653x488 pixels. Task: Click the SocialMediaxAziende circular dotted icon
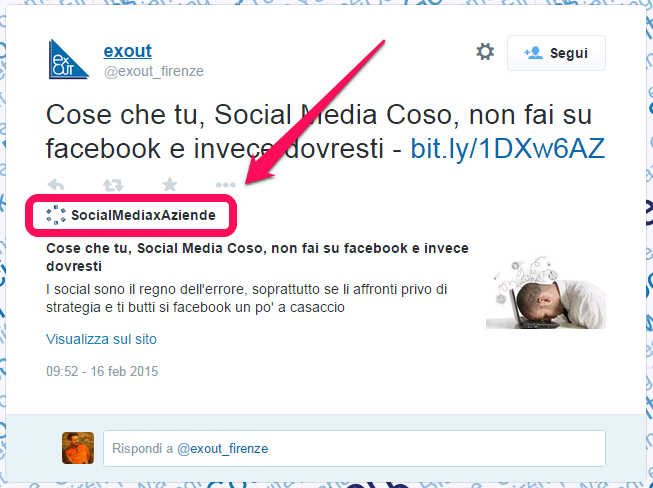(x=56, y=215)
